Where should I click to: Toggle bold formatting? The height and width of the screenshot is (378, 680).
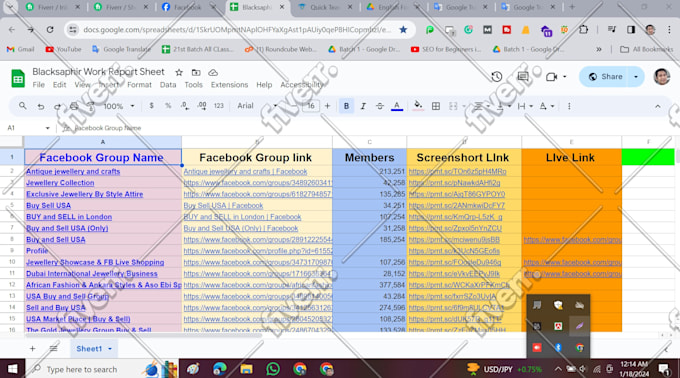[346, 106]
